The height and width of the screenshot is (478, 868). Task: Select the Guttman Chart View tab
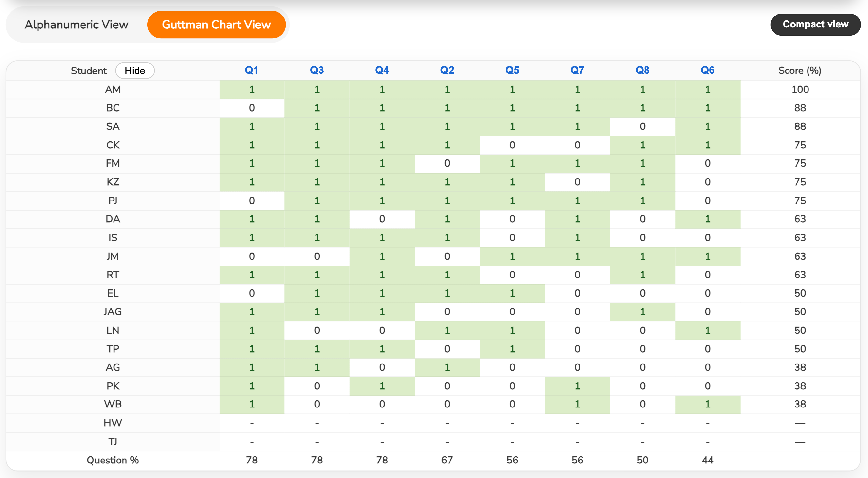tap(216, 25)
